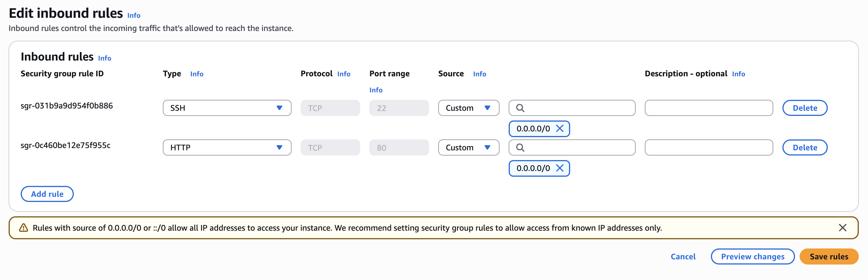Dismiss the 0.0.0.0/0 warning banner
The image size is (868, 280).
point(842,228)
